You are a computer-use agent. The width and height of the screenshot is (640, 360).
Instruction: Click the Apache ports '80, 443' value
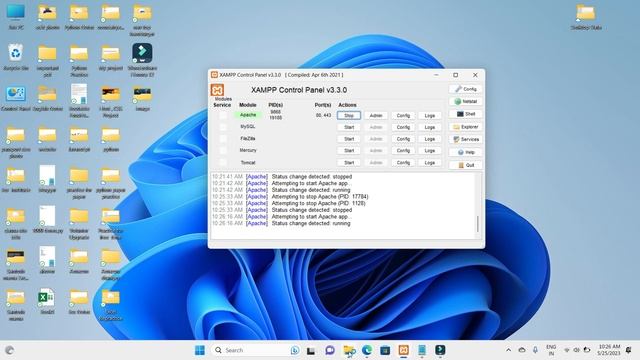click(x=323, y=116)
